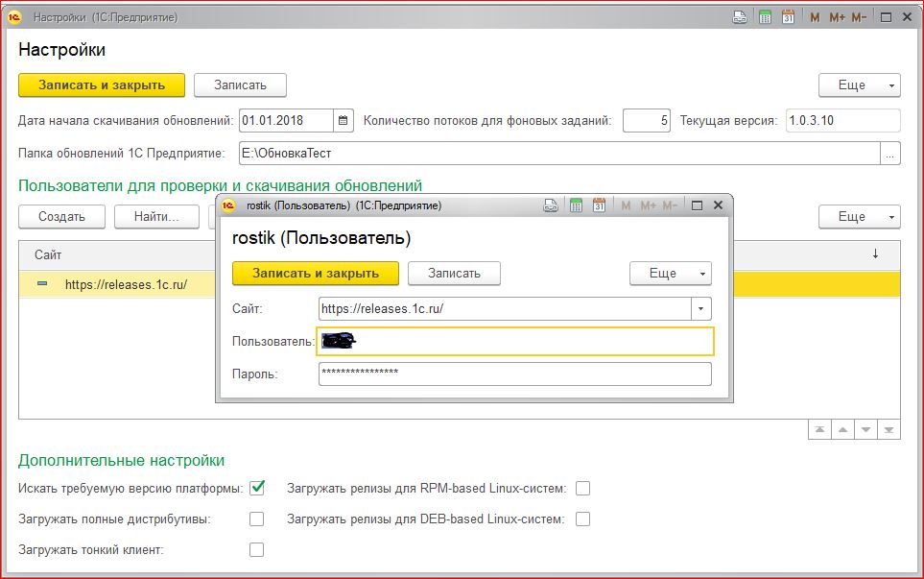Open Еще menu above the users list

click(859, 216)
